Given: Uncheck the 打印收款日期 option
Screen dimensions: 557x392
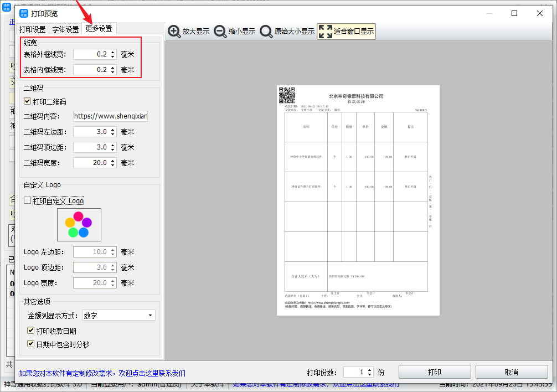Looking at the screenshot, I should click(x=32, y=331).
